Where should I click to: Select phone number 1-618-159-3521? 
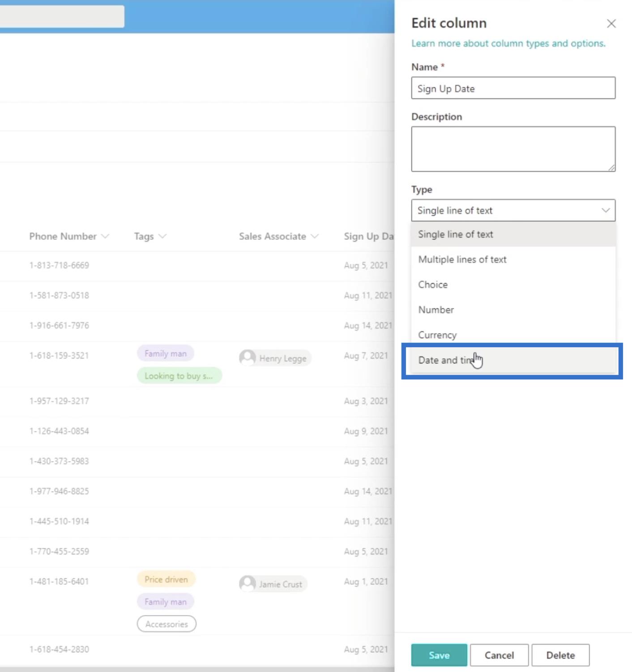point(59,356)
